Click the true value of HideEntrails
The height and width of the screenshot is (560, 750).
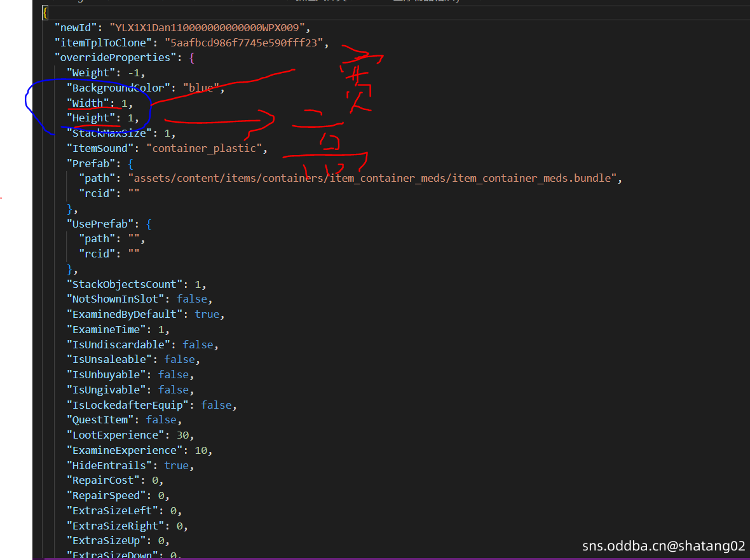point(176,465)
